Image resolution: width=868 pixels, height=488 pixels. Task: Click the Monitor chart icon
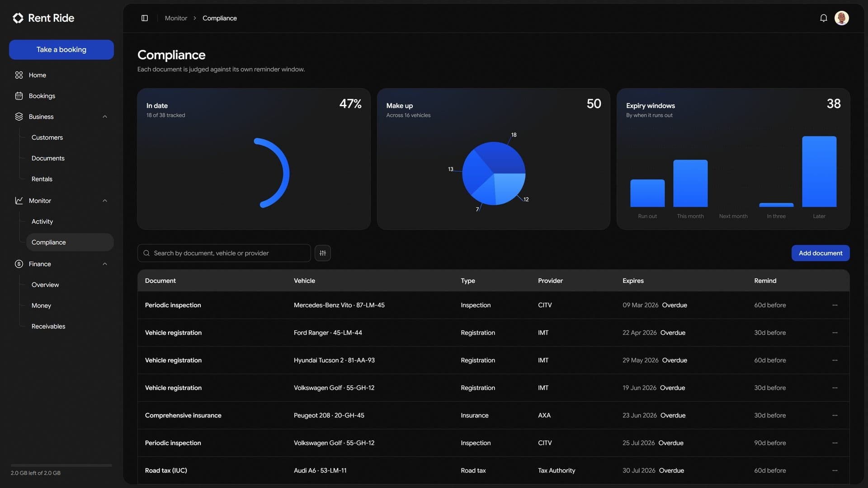click(19, 201)
